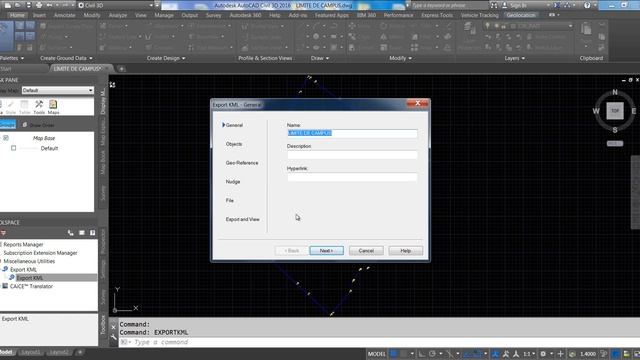Select Objects step in Export KML dialog

(x=234, y=144)
